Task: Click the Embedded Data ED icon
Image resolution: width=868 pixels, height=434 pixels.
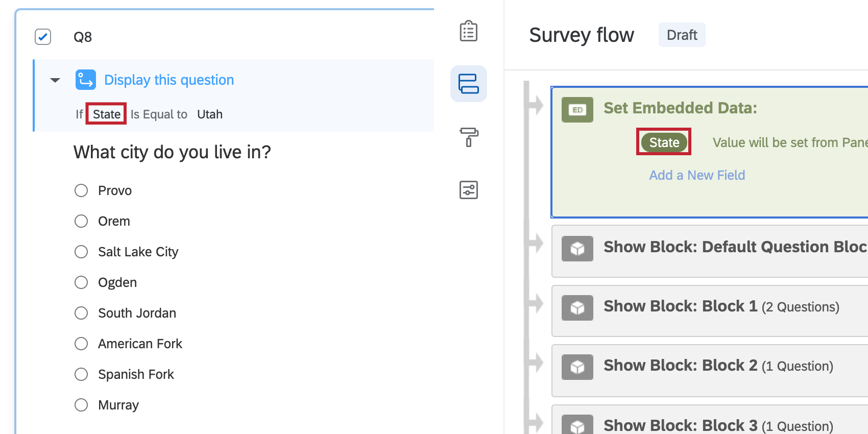Action: (577, 110)
